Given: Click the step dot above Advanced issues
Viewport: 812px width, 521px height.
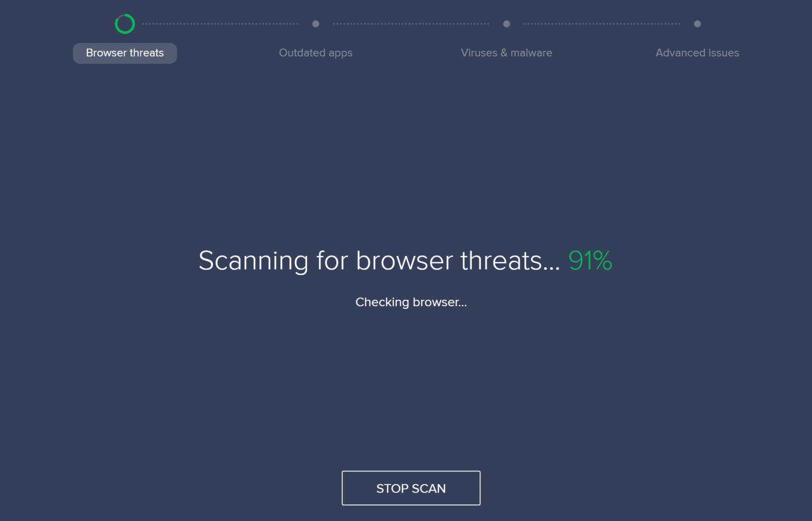Looking at the screenshot, I should (x=697, y=24).
